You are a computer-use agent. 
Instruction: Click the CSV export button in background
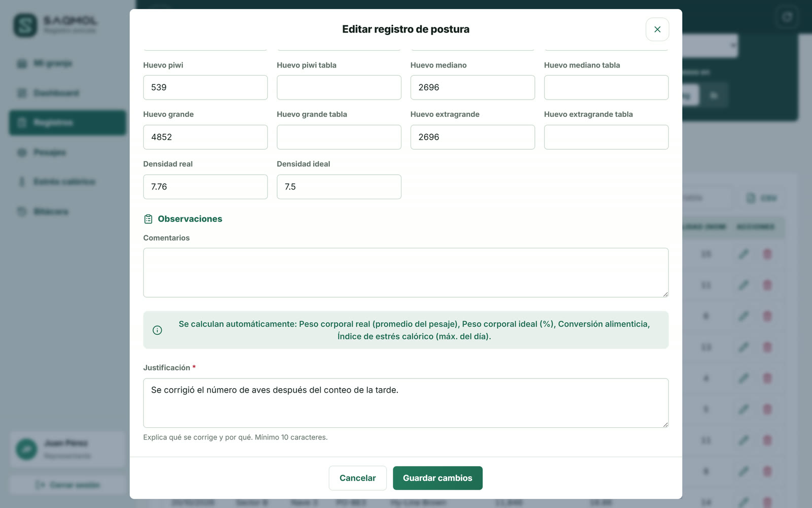[x=762, y=198]
